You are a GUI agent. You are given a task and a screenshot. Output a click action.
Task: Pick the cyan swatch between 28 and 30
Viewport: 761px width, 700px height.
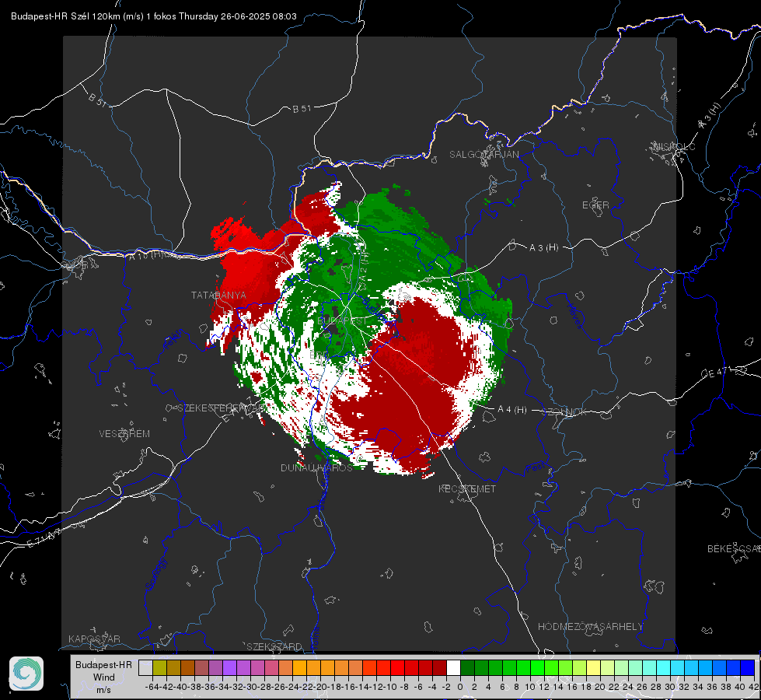(663, 667)
